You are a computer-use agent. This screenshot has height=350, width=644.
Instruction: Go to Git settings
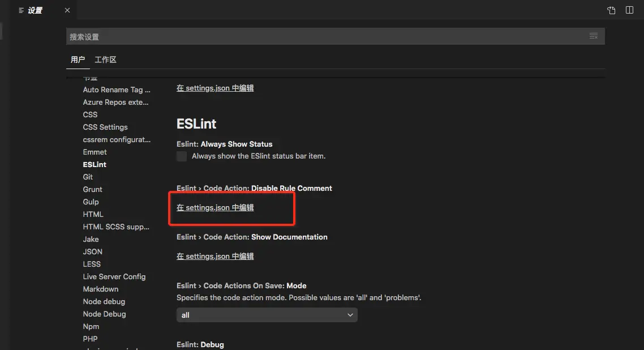click(x=88, y=177)
